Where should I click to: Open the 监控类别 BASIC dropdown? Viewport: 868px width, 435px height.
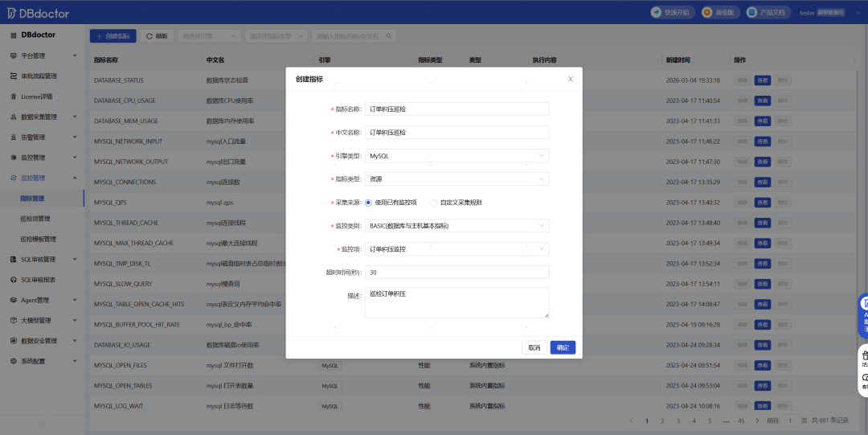pos(457,225)
